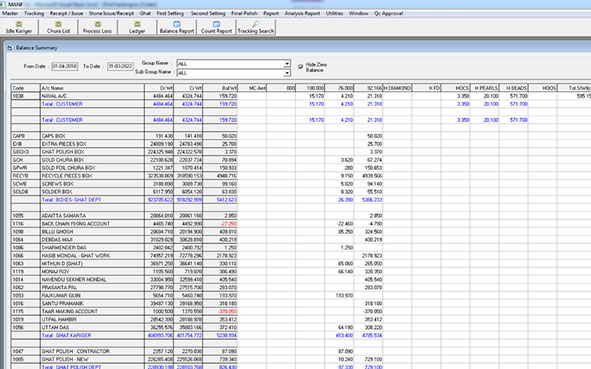The image size is (591, 369).
Task: Open the Ghat menu
Action: pos(145,13)
